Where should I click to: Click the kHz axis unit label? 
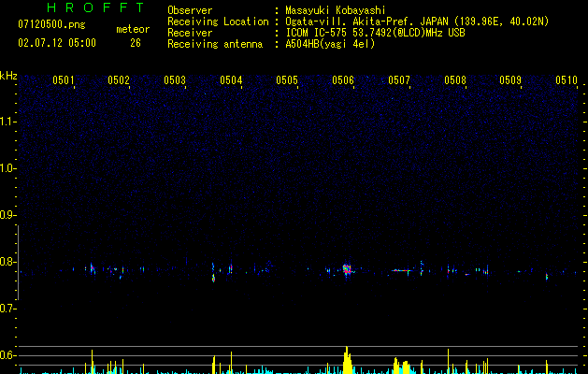pyautogui.click(x=8, y=76)
